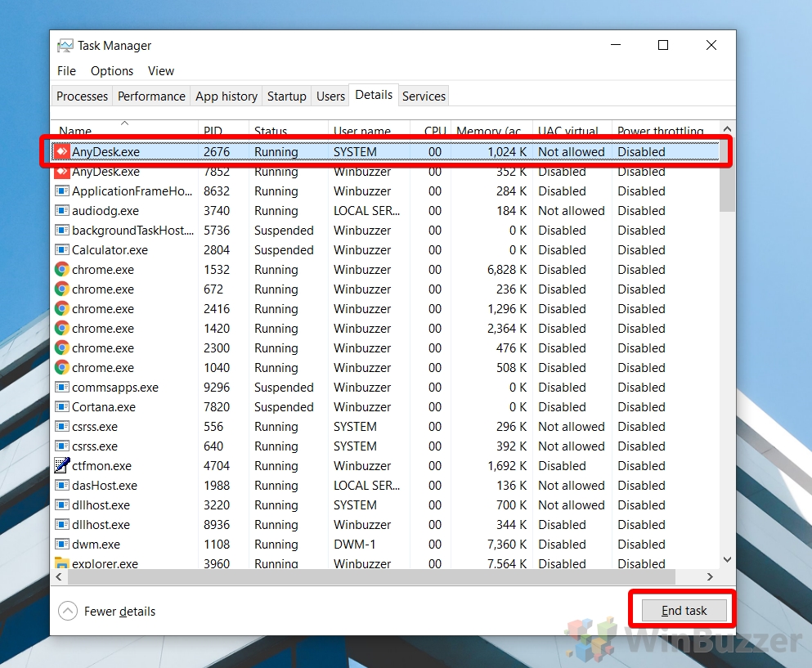The width and height of the screenshot is (812, 668).
Task: Click PID 2804 in the Calculator.exe row
Action: tap(217, 250)
